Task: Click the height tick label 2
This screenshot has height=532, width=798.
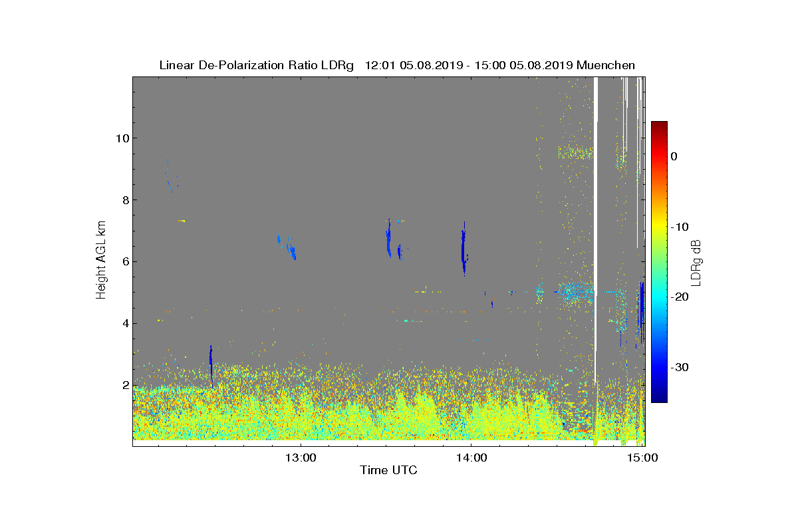Action: pos(125,385)
